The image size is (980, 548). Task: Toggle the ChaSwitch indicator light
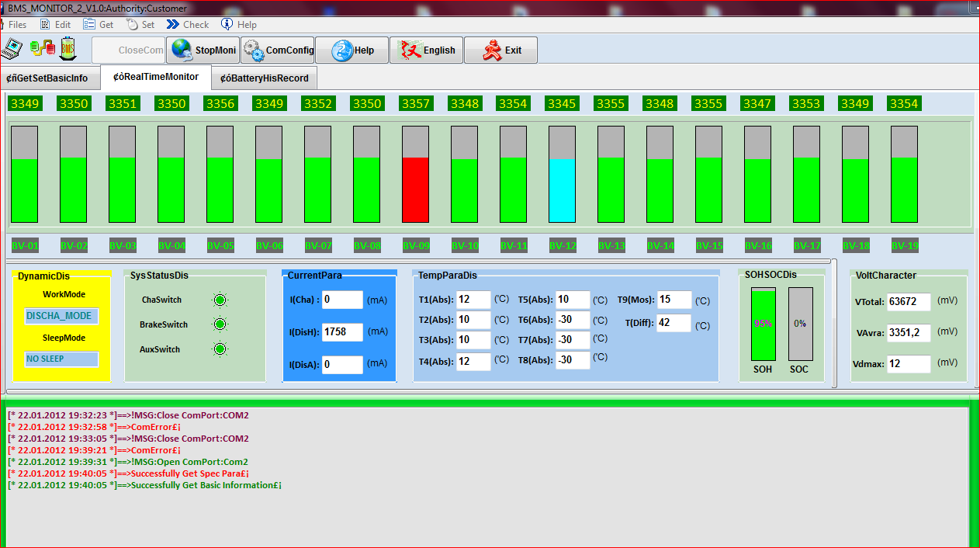click(x=220, y=300)
